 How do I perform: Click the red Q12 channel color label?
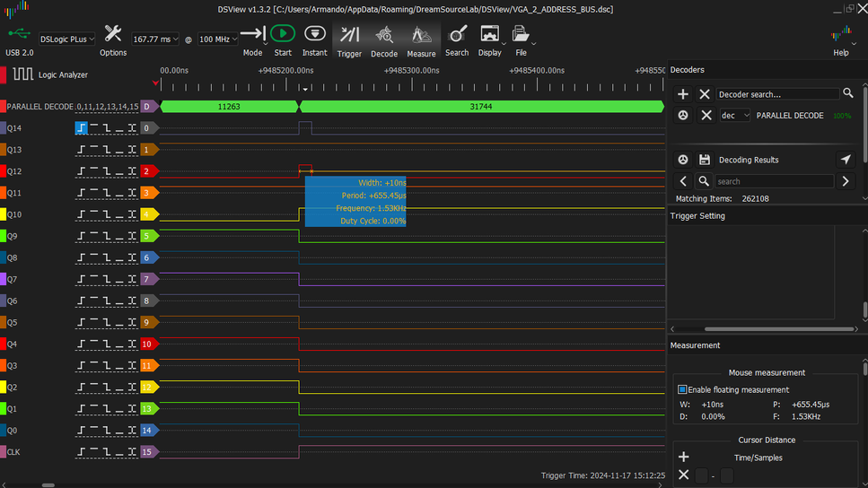(x=4, y=171)
